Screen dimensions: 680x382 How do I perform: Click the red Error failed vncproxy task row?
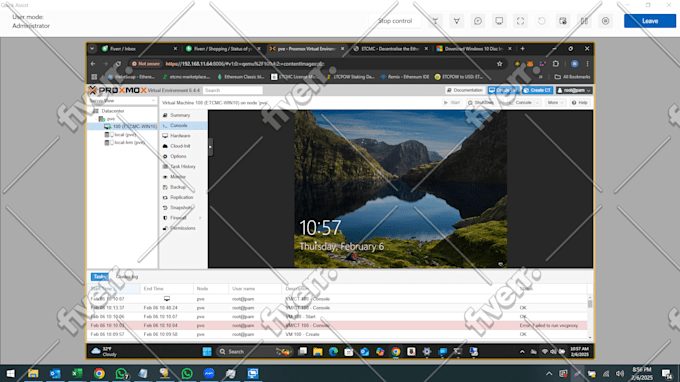click(338, 325)
